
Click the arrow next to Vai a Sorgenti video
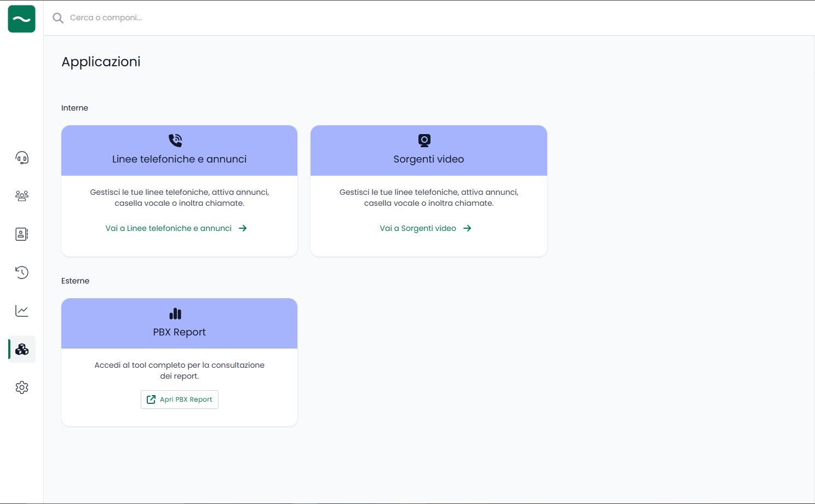[467, 228]
